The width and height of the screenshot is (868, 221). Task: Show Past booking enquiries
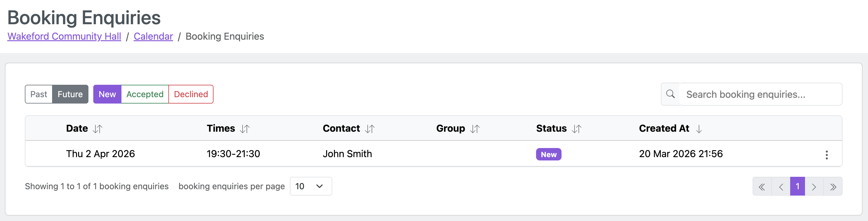click(x=39, y=94)
